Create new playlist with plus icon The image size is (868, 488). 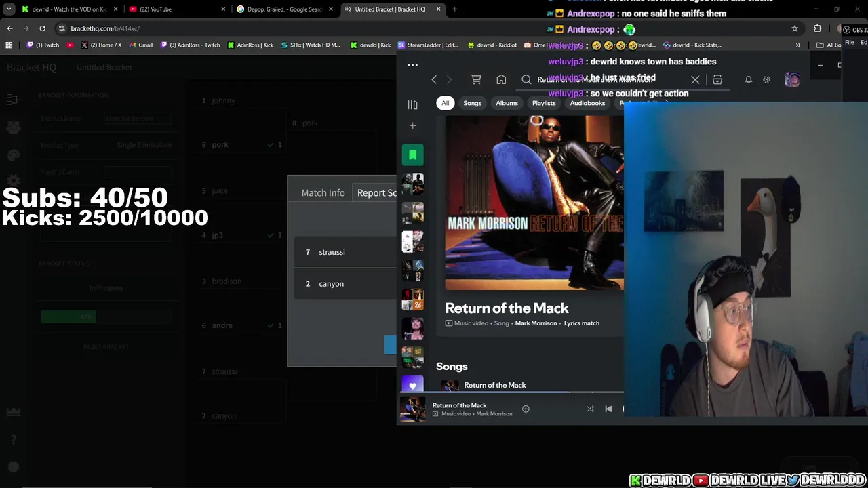click(x=412, y=125)
